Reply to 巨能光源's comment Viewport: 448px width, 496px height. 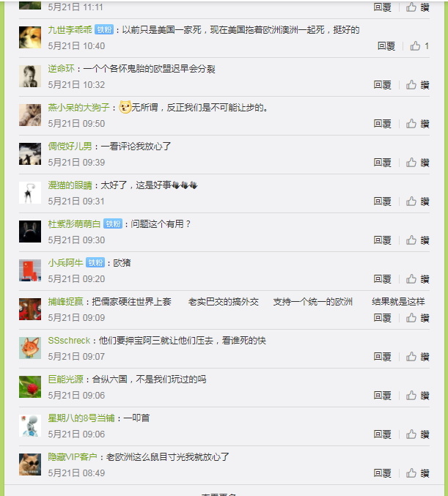(383, 396)
